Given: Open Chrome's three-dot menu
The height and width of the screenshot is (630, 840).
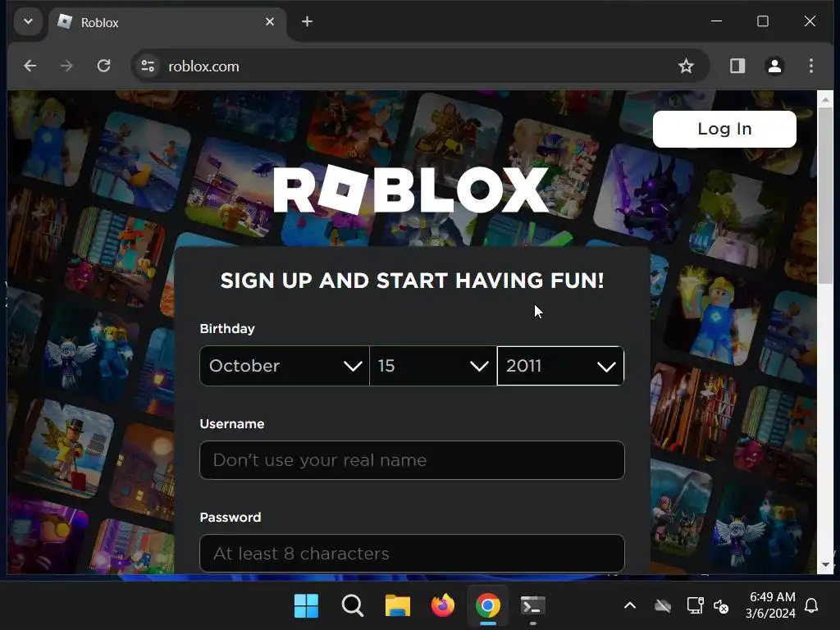Looking at the screenshot, I should tap(811, 66).
